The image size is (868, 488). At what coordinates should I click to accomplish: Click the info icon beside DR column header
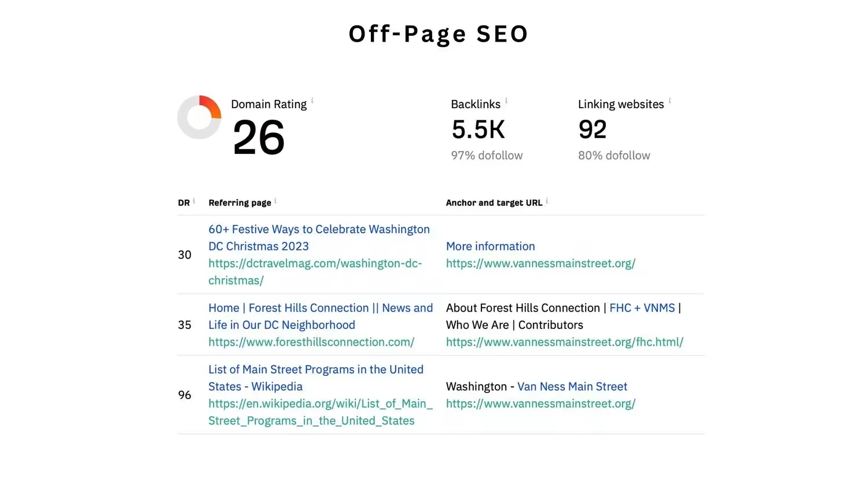coord(194,201)
